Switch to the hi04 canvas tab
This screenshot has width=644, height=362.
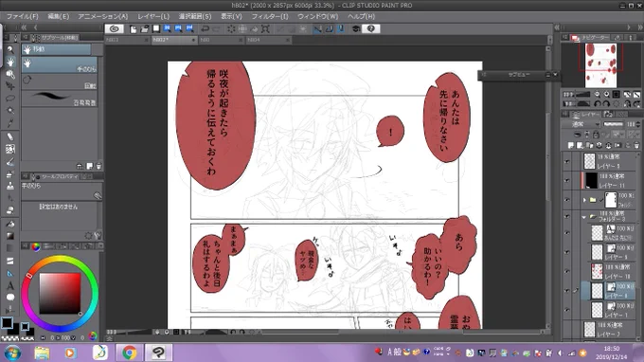[x=268, y=40]
